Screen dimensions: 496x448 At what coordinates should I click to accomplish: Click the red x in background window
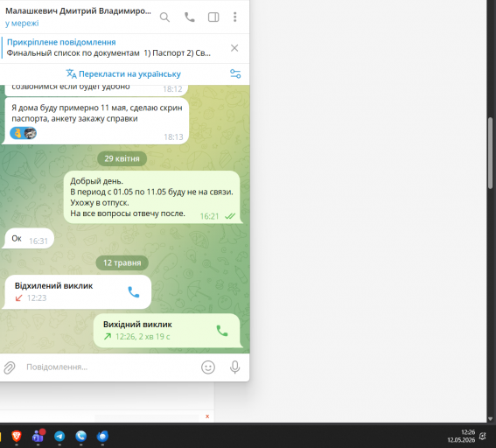click(x=207, y=416)
